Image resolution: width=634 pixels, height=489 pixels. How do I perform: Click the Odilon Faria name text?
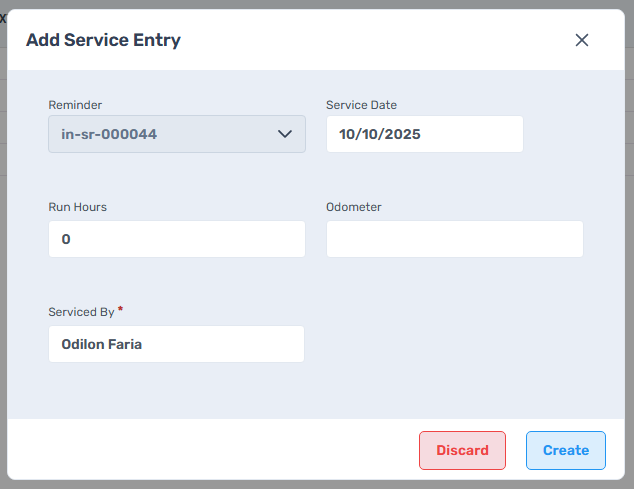coord(101,344)
